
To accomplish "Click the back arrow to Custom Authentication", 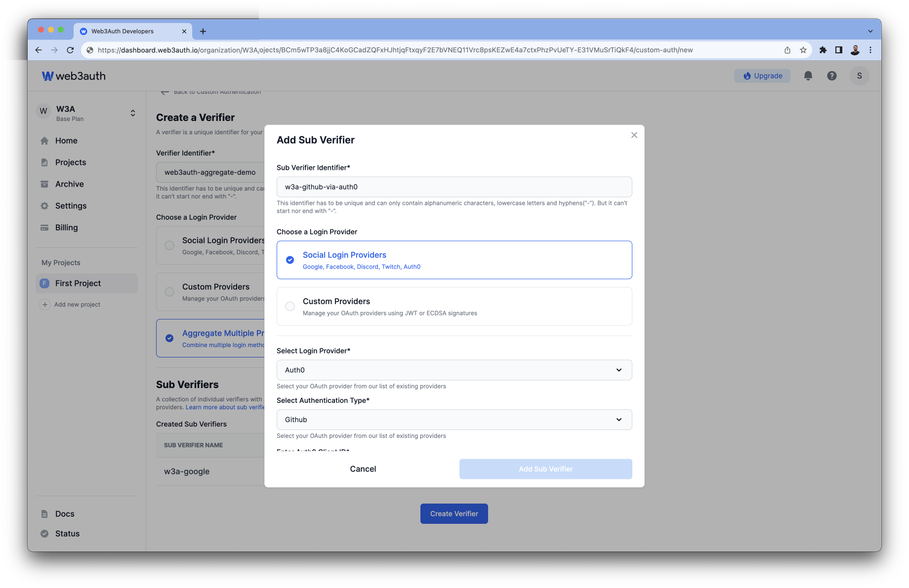I will [x=165, y=92].
